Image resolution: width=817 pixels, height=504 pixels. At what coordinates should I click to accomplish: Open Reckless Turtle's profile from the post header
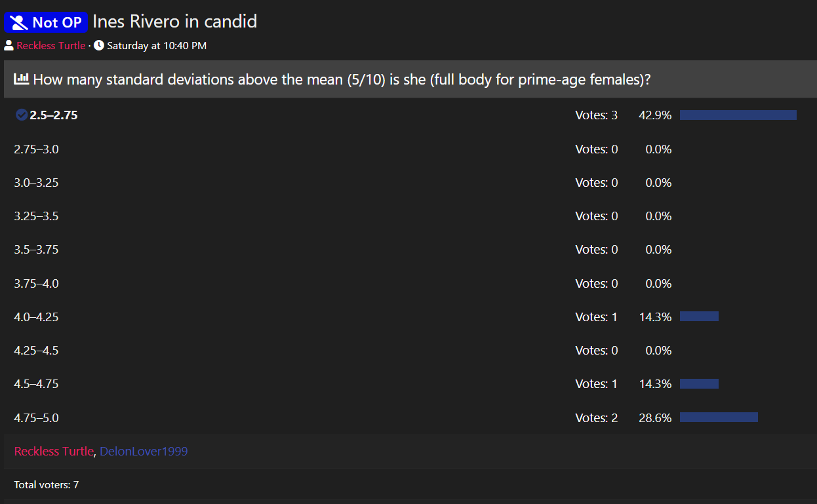point(51,46)
